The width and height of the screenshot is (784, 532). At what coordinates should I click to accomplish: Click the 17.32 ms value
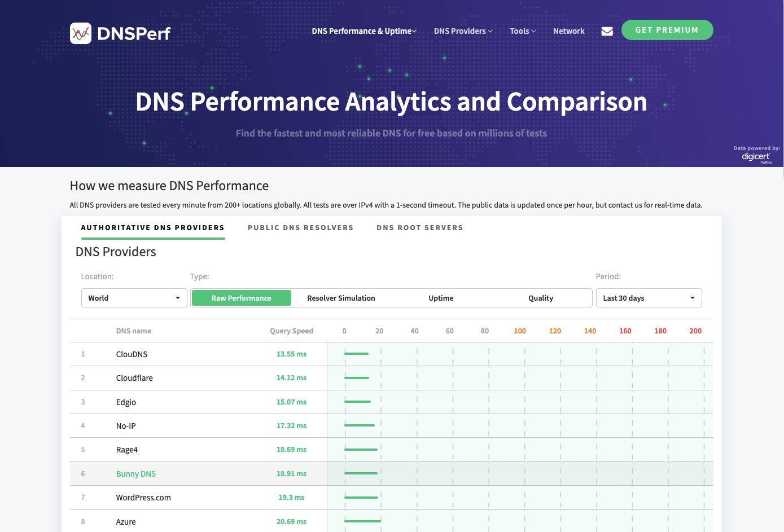coord(291,426)
